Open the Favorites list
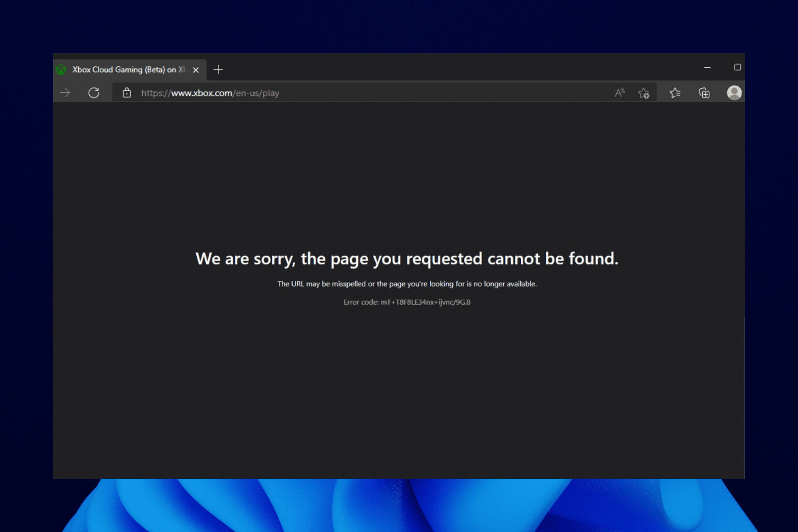The height and width of the screenshot is (532, 798). coord(675,93)
